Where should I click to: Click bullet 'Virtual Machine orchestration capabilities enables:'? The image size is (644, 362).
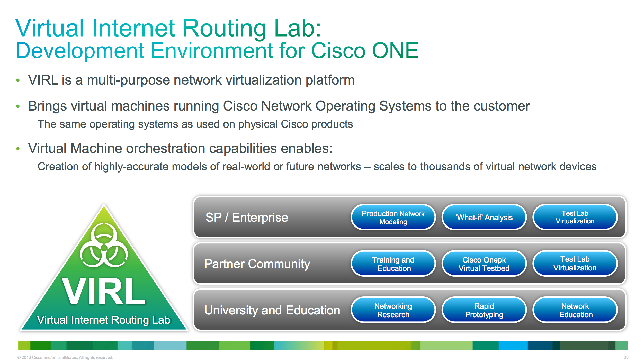(180, 148)
